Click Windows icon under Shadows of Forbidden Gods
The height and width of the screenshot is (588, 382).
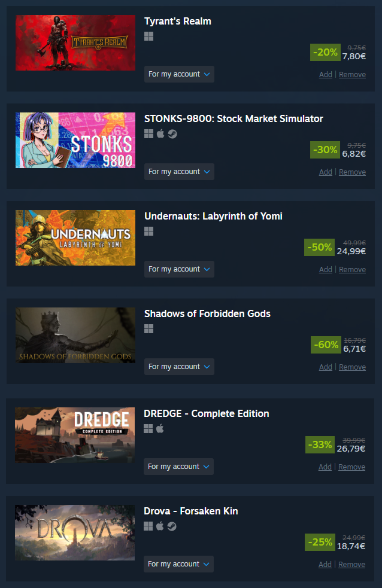[148, 329]
